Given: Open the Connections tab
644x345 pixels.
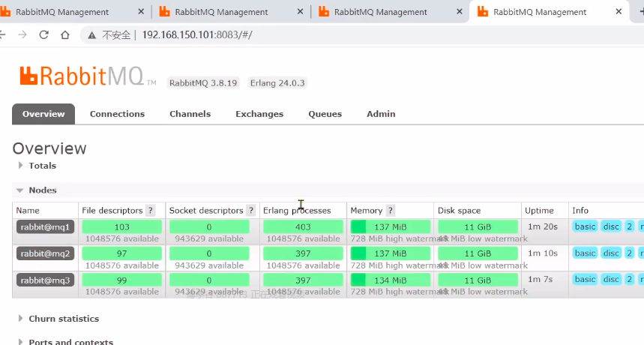Looking at the screenshot, I should point(118,114).
